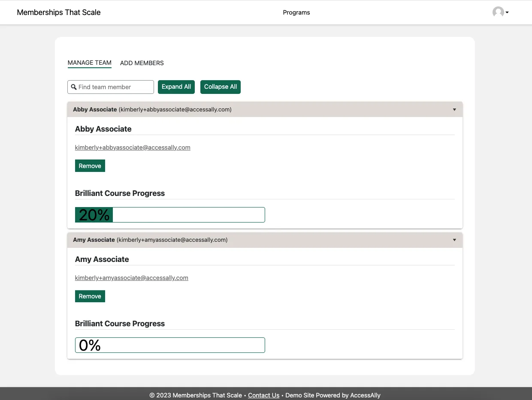Click Amy Associate's email address link
The height and width of the screenshot is (400, 532).
(131, 277)
